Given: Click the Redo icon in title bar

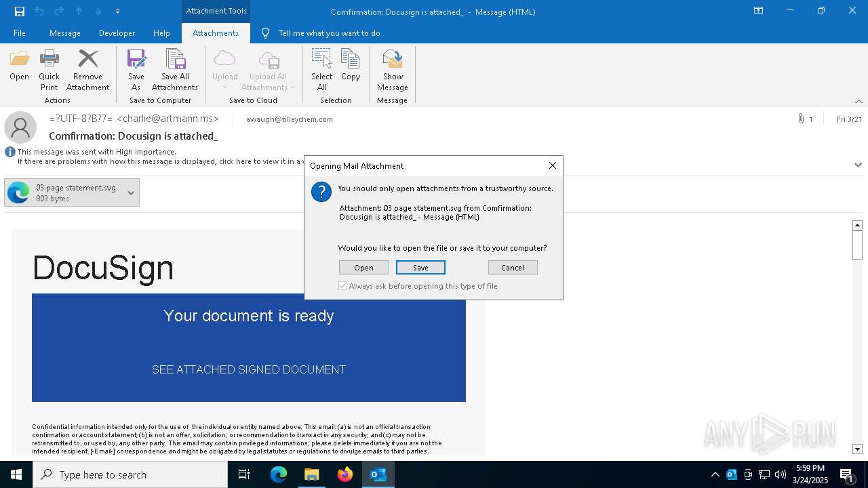Looking at the screenshot, I should [59, 12].
